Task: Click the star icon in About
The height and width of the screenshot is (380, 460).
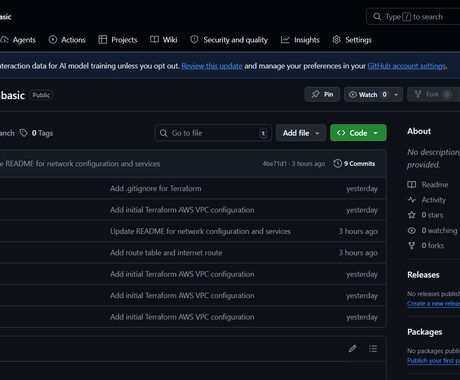Action: [x=412, y=215]
